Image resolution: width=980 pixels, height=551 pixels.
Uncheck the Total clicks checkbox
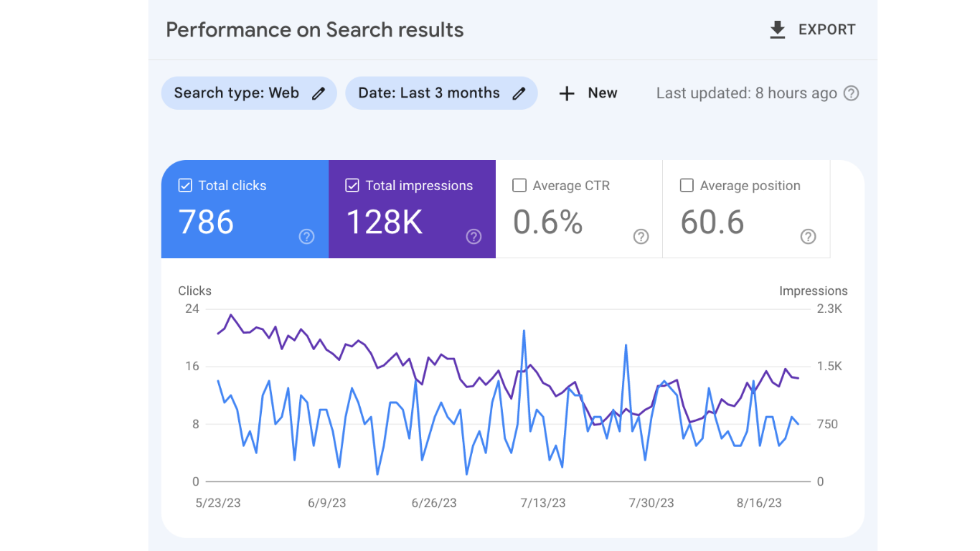185,186
